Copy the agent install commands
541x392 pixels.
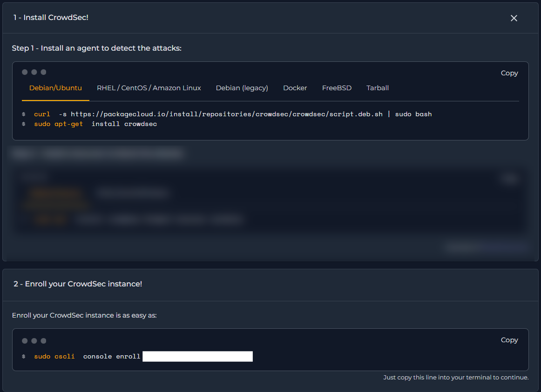point(509,73)
